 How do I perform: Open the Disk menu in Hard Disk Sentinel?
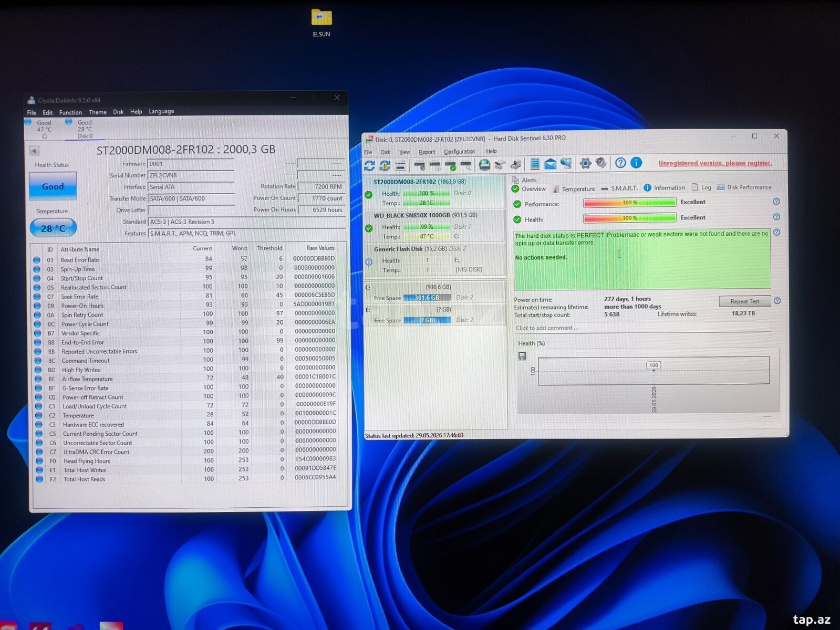click(x=386, y=152)
